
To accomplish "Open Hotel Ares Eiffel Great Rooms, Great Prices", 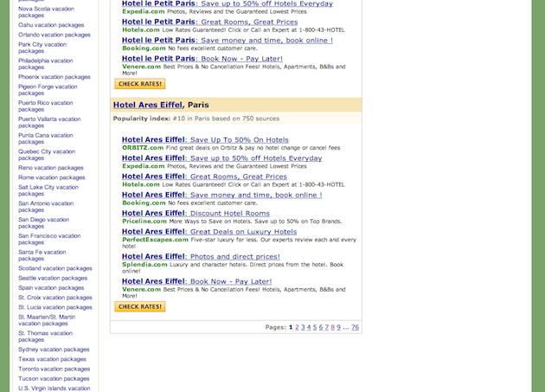I will pos(204,177).
